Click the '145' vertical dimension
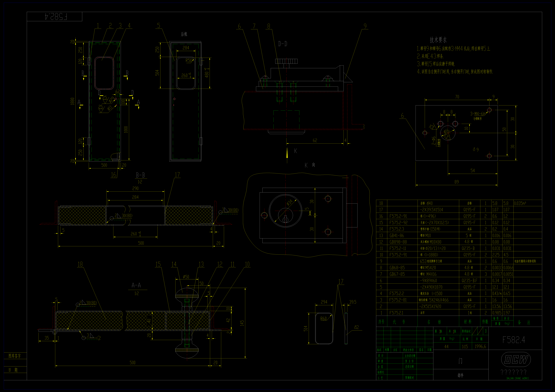This screenshot has height=392, width=555. pyautogui.click(x=242, y=323)
